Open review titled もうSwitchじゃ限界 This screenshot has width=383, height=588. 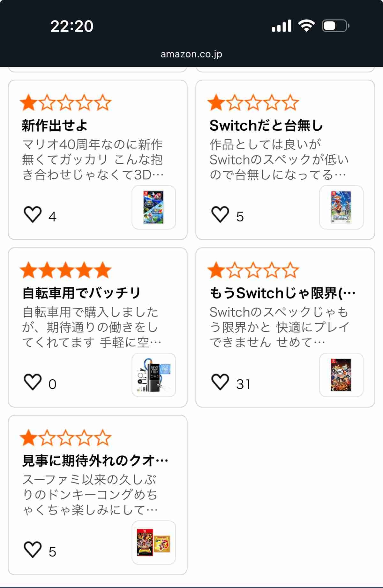point(282,293)
